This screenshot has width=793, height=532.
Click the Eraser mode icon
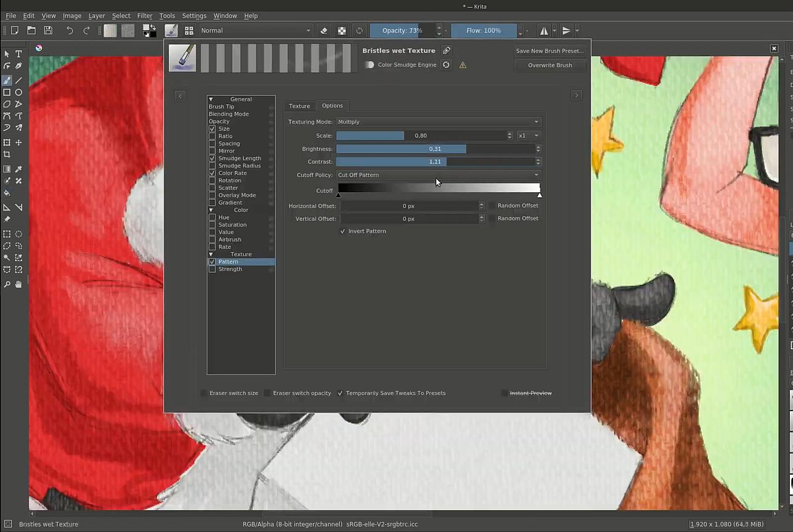324,30
